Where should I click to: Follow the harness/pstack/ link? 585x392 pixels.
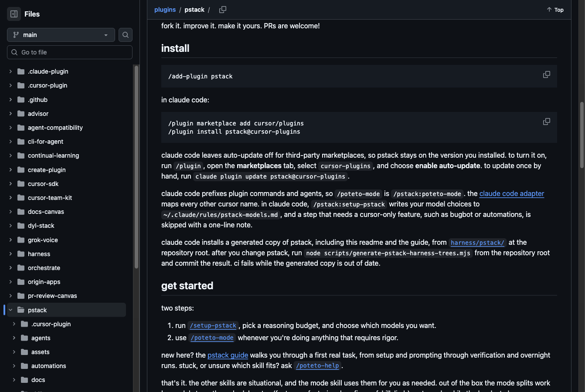tap(478, 243)
